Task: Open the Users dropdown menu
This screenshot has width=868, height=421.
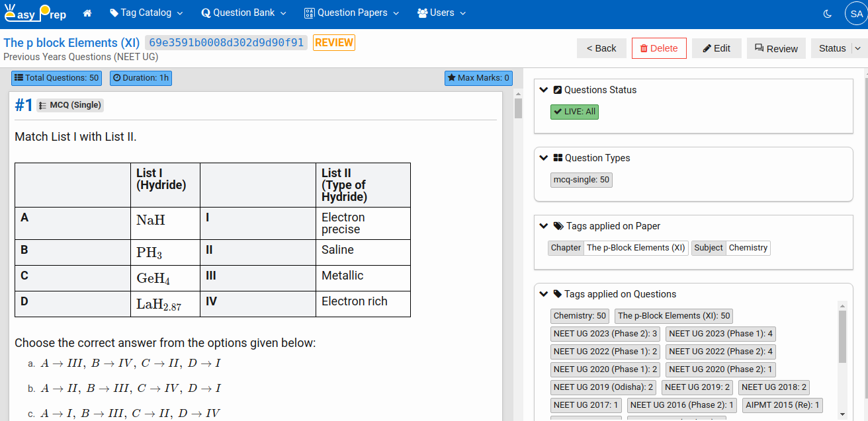Action: (441, 13)
